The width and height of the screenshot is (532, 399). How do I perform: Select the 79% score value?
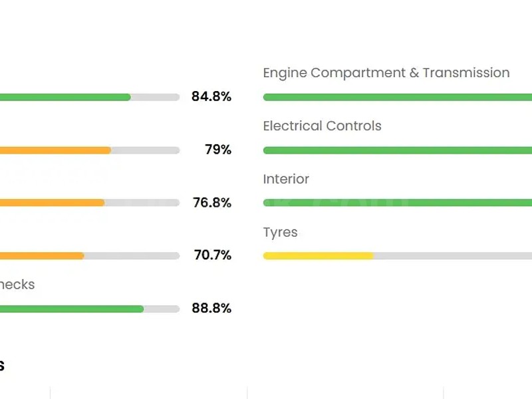point(218,150)
